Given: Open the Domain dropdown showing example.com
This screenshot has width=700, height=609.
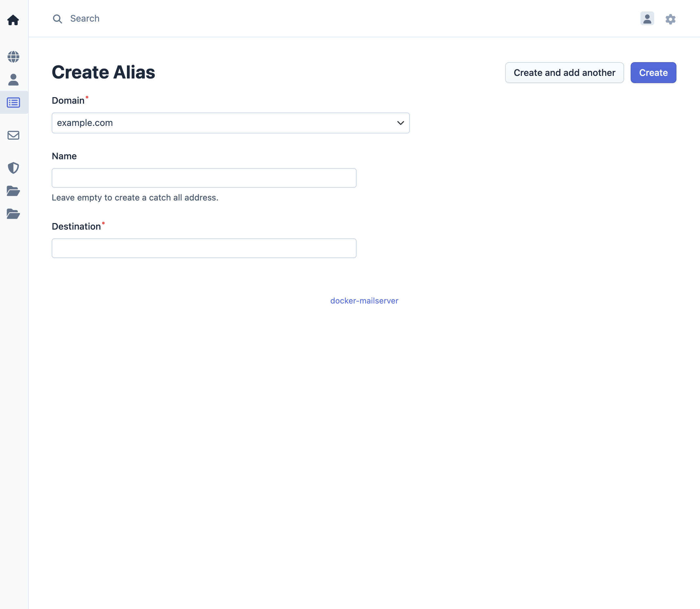Looking at the screenshot, I should coord(231,123).
